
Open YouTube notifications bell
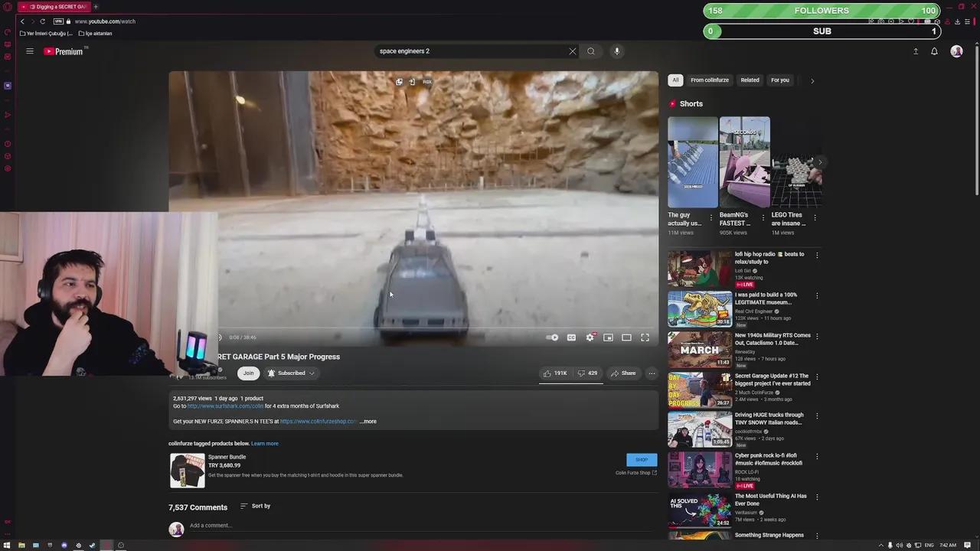pyautogui.click(x=934, y=51)
